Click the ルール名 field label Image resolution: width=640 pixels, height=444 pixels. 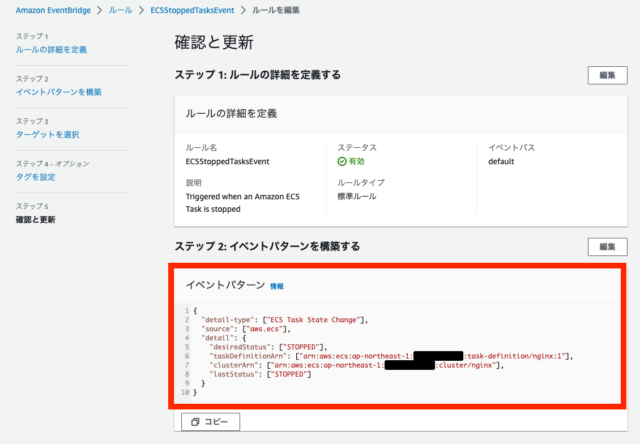pos(201,148)
